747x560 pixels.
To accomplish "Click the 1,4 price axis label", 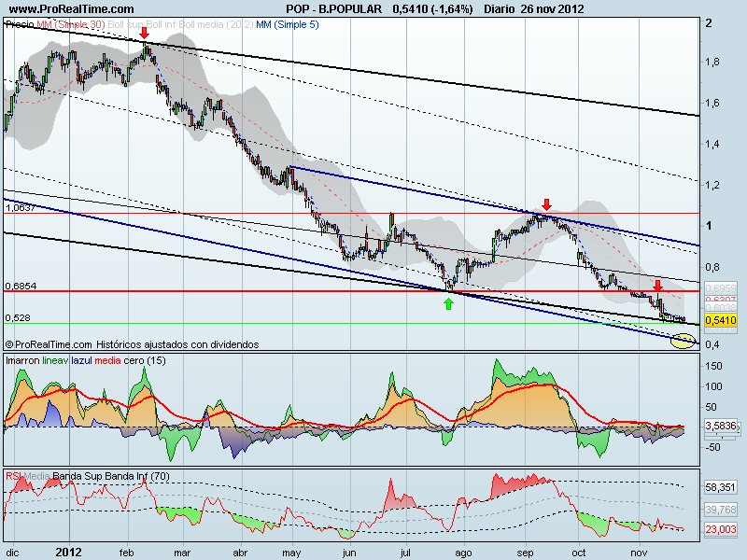I will pos(712,144).
